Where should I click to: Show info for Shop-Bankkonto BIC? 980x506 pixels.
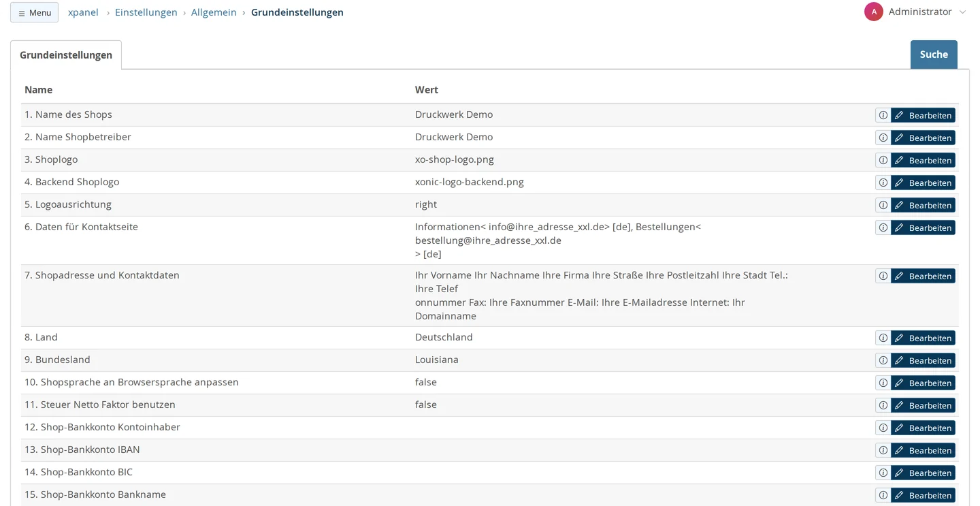click(883, 473)
